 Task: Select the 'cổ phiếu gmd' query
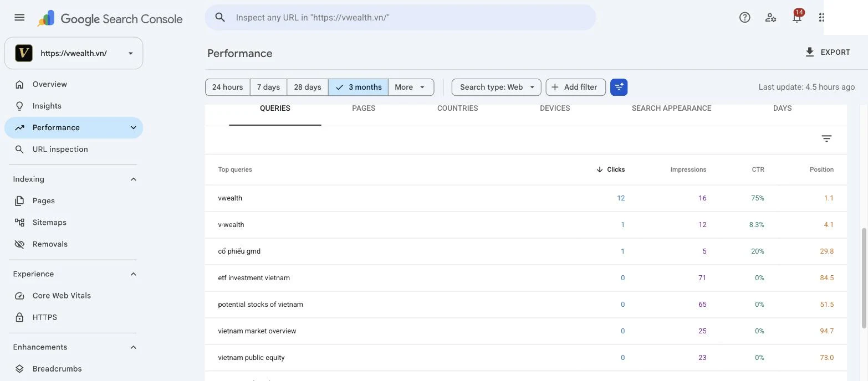(525, 251)
